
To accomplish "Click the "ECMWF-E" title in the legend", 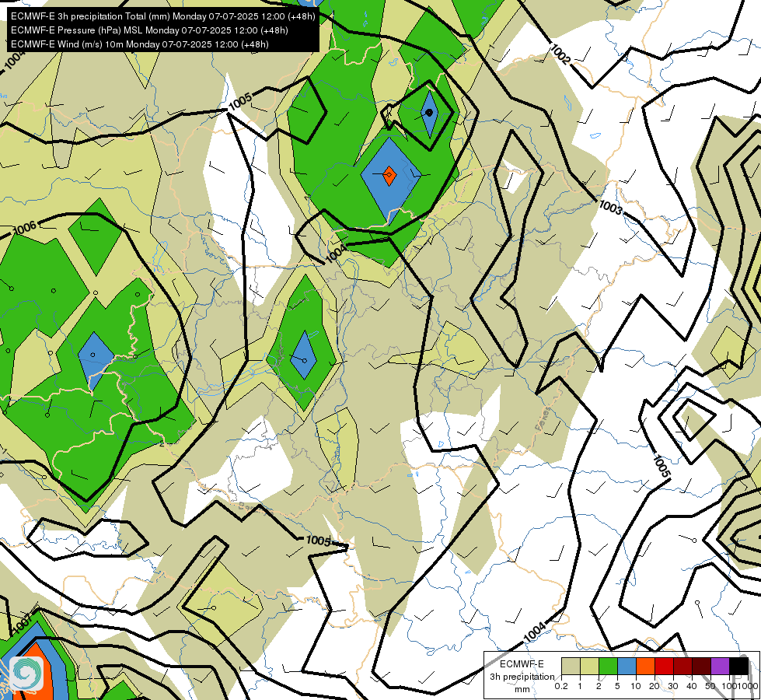I will tap(522, 664).
